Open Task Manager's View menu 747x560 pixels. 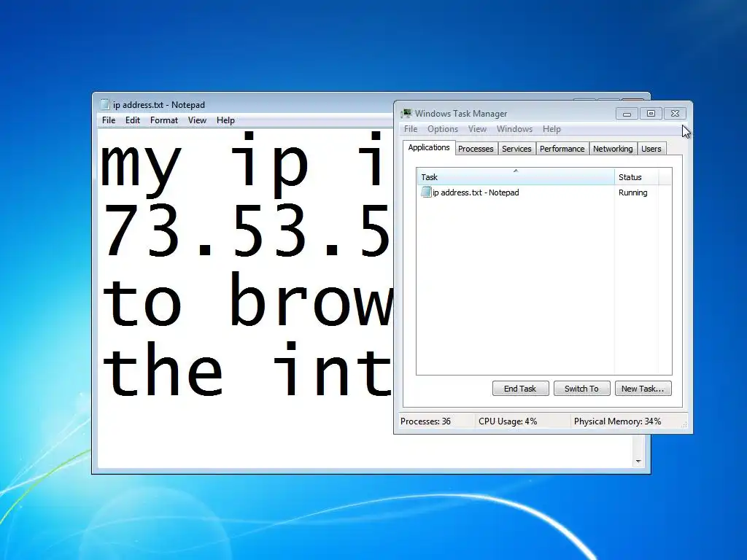(477, 129)
